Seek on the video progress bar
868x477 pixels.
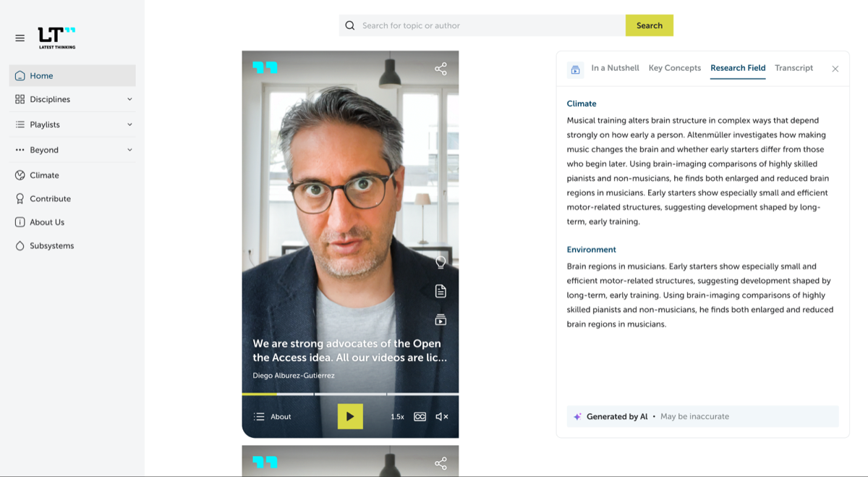(350, 394)
